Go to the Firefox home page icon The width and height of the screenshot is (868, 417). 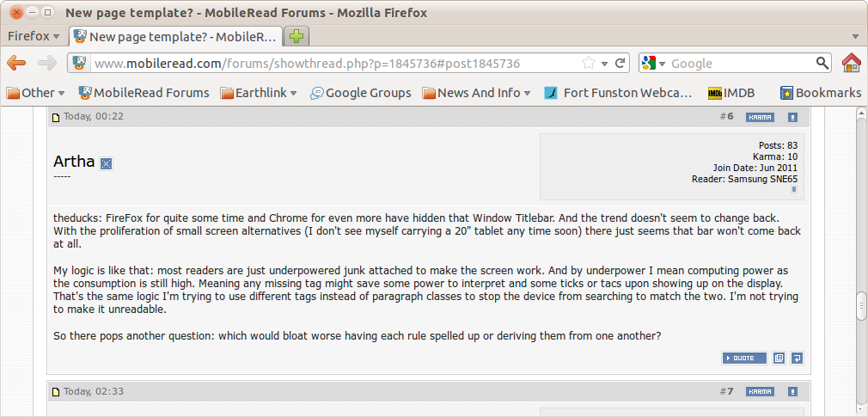click(x=851, y=63)
